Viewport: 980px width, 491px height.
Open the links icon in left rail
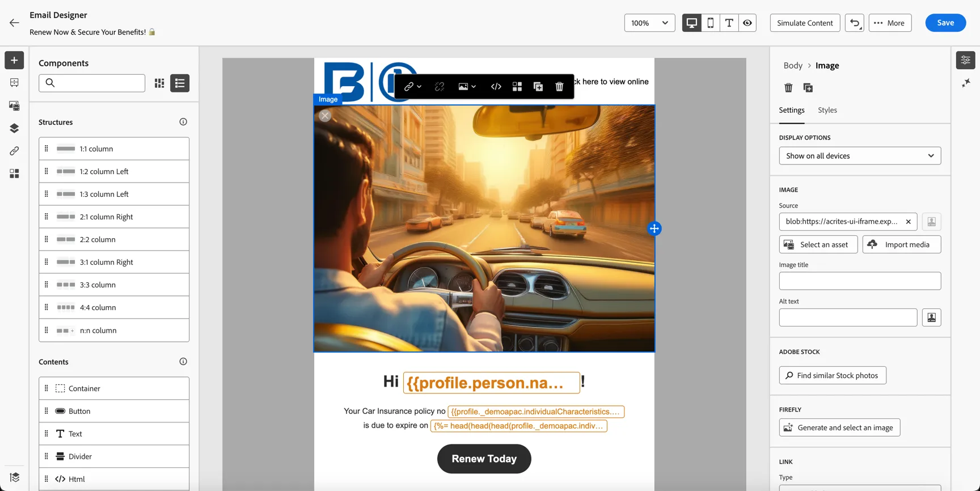point(14,151)
